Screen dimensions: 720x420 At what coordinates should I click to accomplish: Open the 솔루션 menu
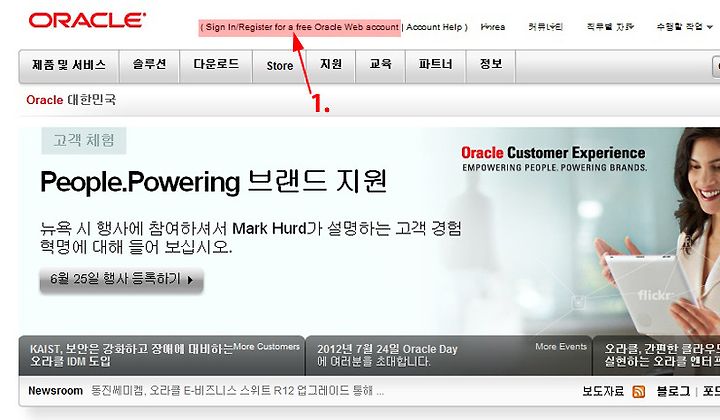[x=149, y=65]
